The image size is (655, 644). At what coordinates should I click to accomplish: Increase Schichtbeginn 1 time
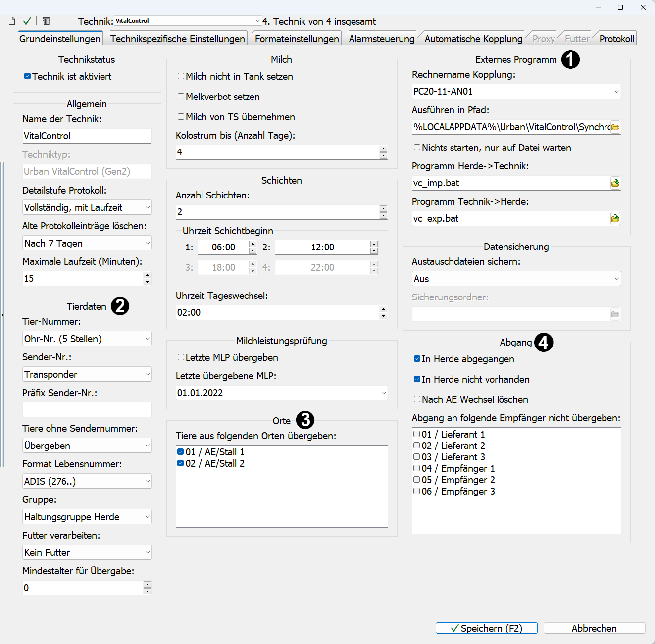tap(252, 244)
